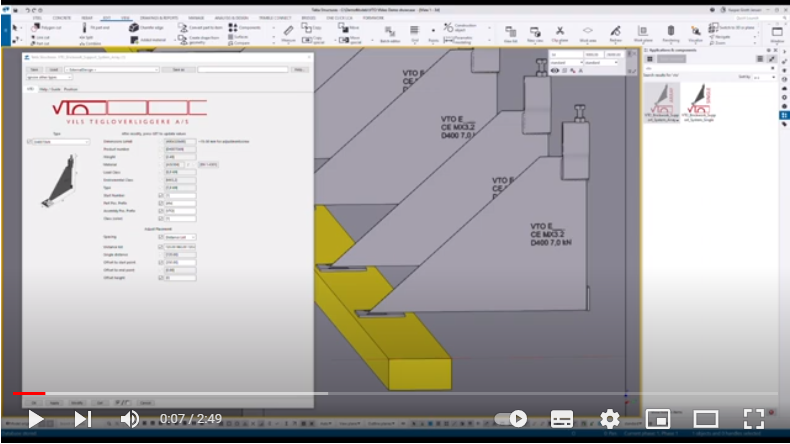Mute the video volume

(130, 419)
